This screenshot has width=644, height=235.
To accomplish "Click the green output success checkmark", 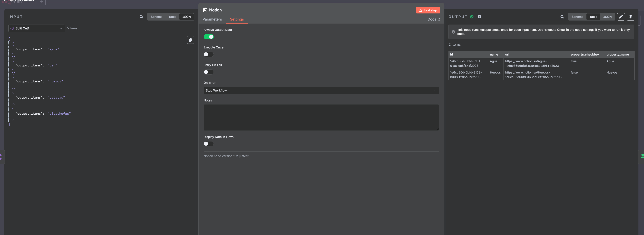I will [472, 17].
